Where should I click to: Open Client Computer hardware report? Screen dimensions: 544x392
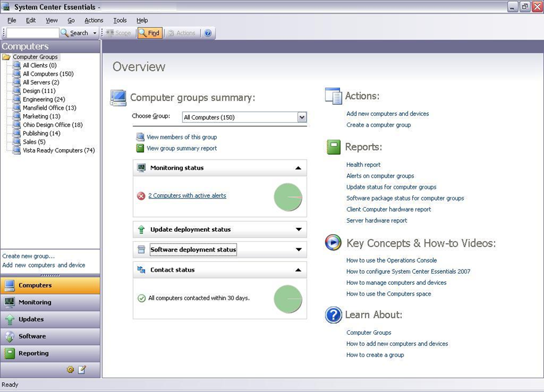(389, 209)
